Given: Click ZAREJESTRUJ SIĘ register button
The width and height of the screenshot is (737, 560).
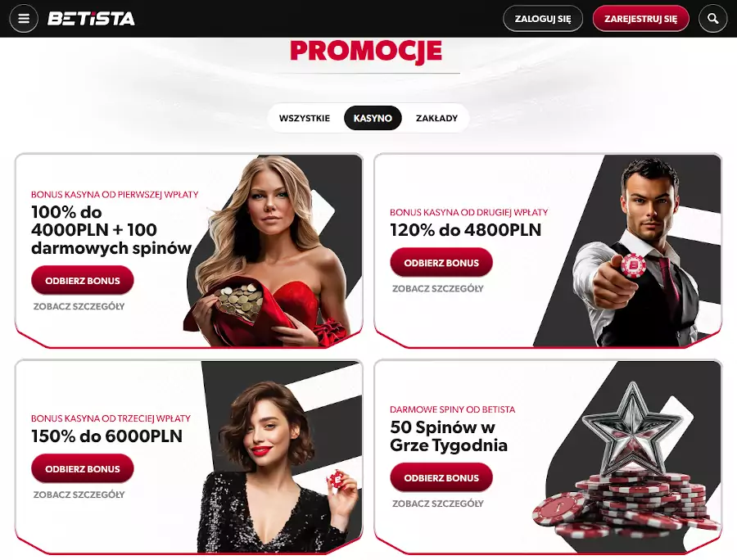Looking at the screenshot, I should point(640,19).
